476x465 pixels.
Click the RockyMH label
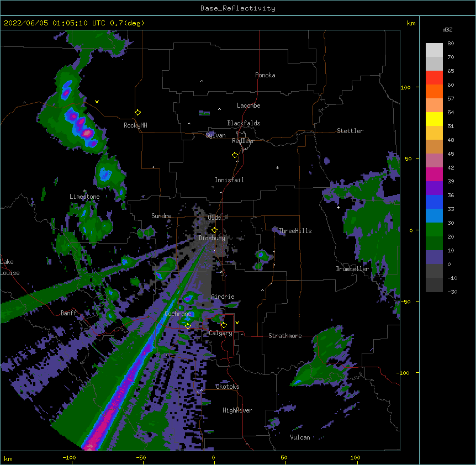point(135,125)
